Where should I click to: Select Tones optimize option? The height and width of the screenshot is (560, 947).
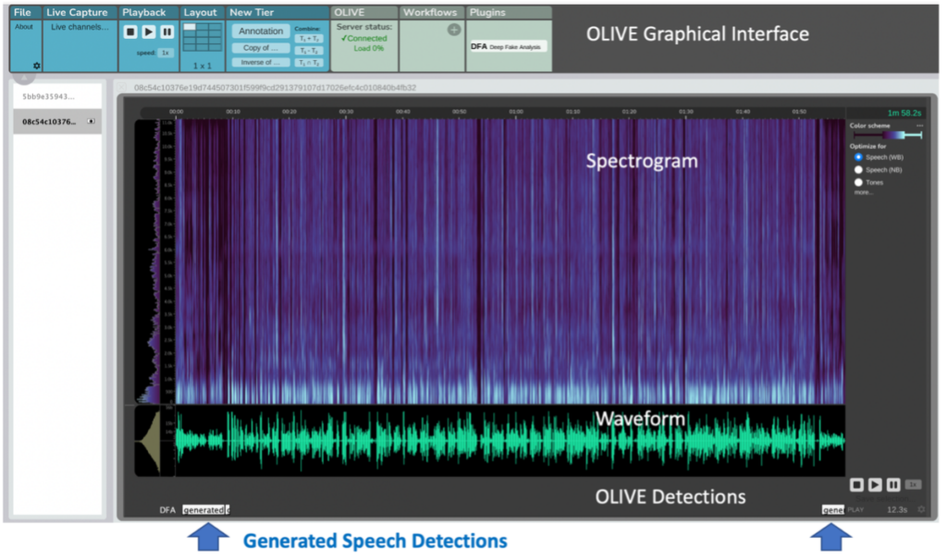858,182
